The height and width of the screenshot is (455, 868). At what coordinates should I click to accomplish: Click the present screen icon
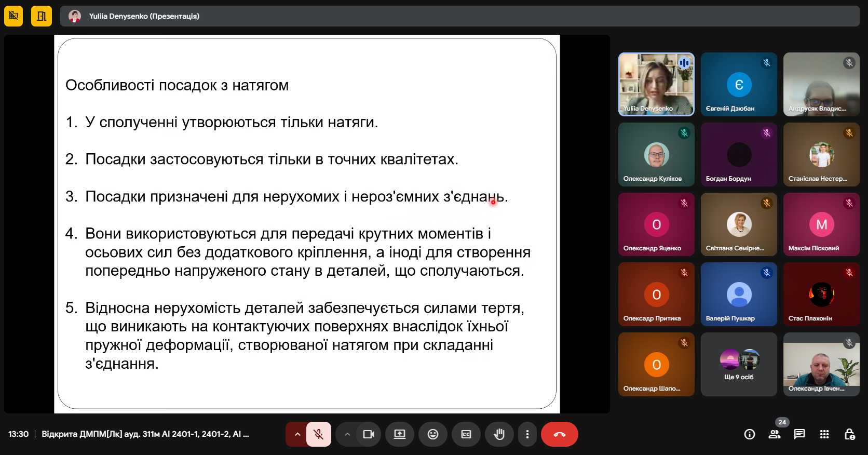(x=400, y=434)
